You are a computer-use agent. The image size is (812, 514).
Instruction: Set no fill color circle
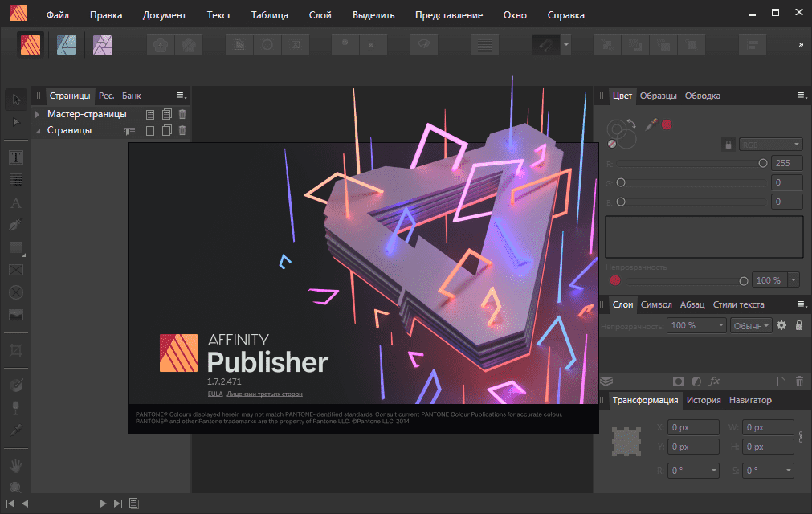(612, 144)
